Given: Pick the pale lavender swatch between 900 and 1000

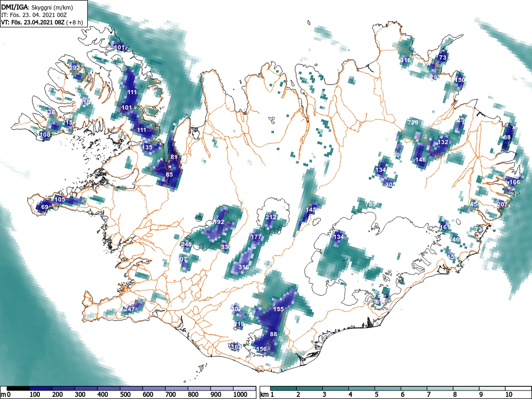Looking at the screenshot, I should tap(222, 388).
